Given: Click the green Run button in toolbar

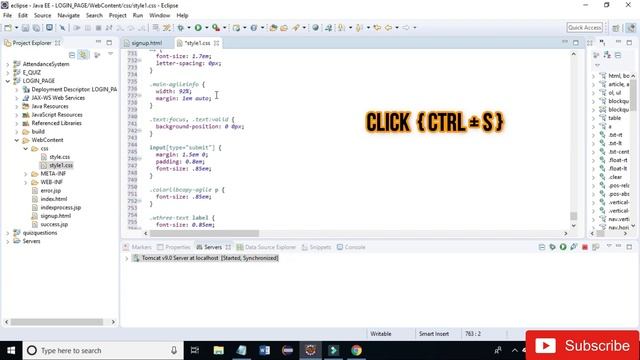Looking at the screenshot, I should tap(198, 28).
